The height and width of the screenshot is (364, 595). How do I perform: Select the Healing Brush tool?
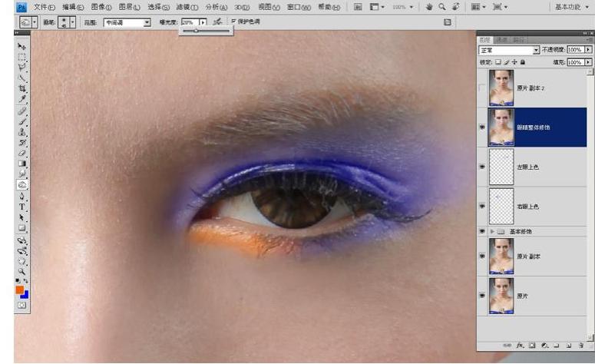click(x=21, y=111)
